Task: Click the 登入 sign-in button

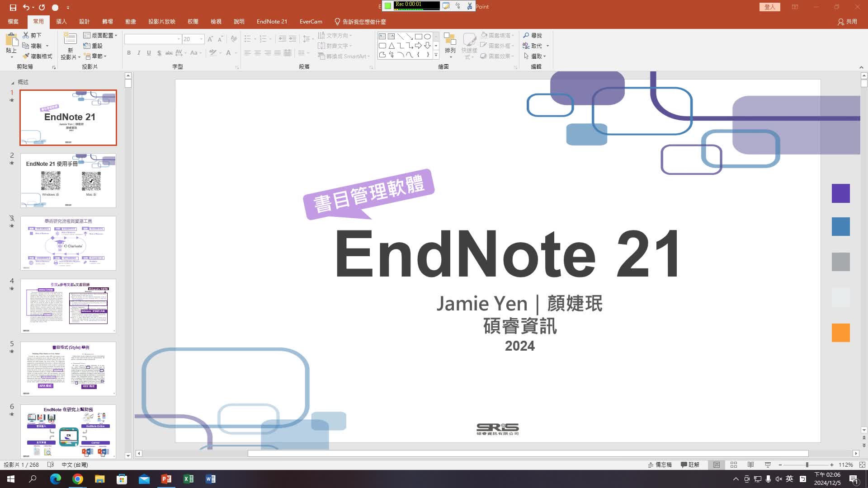Action: coord(769,7)
